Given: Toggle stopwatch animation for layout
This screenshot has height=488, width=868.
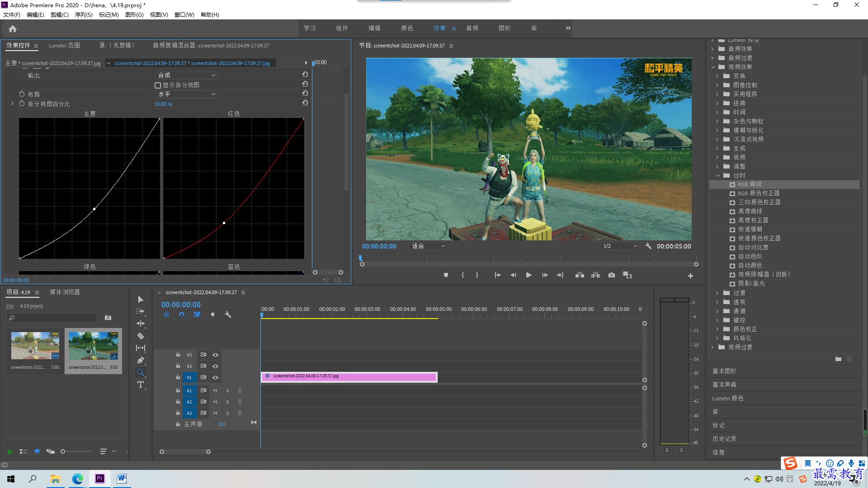Looking at the screenshot, I should click(22, 94).
